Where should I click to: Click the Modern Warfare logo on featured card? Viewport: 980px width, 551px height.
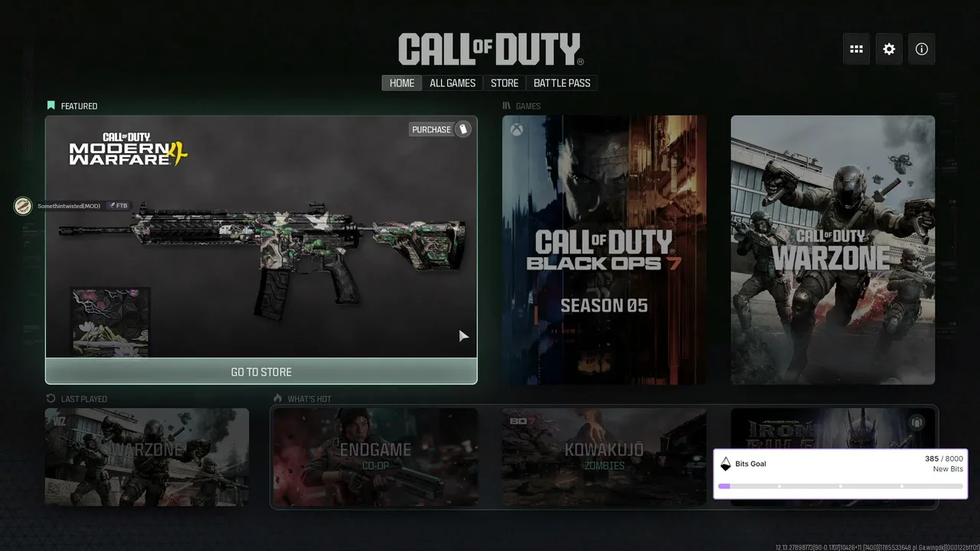click(128, 149)
